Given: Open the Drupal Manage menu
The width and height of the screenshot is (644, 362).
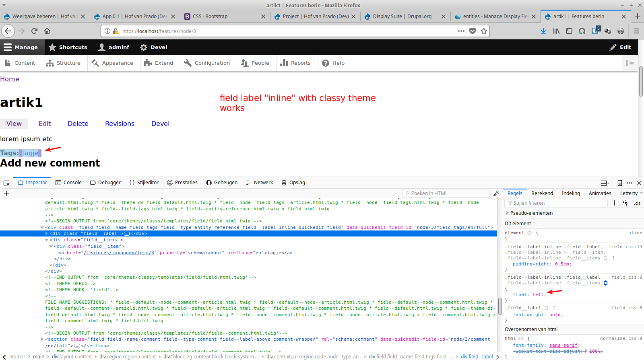Looking at the screenshot, I should 21,47.
